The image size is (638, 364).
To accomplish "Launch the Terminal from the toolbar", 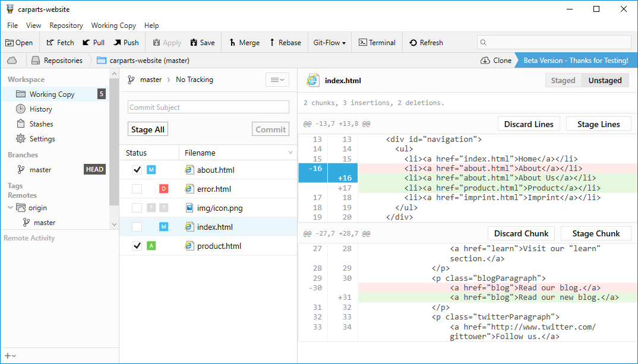I will point(377,42).
